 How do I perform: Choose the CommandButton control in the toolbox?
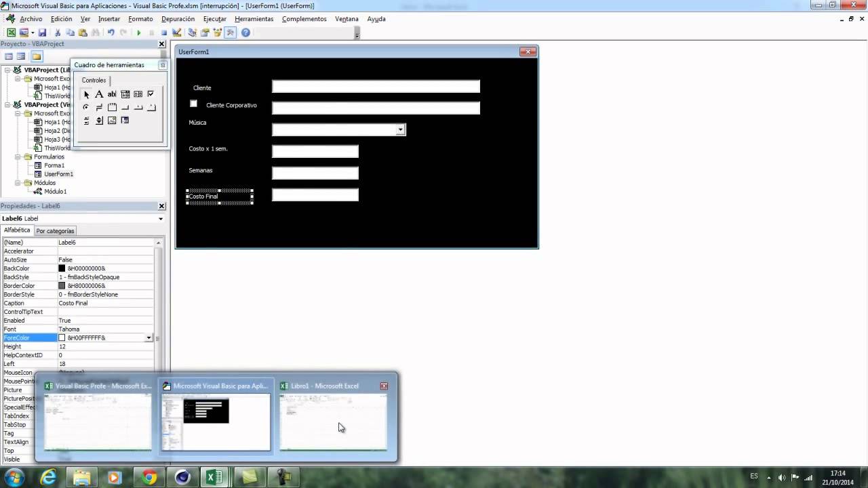coord(125,107)
